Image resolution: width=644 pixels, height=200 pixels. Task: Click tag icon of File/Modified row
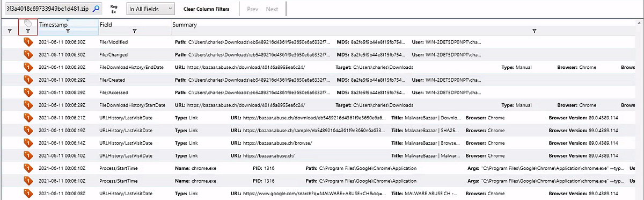coord(28,42)
